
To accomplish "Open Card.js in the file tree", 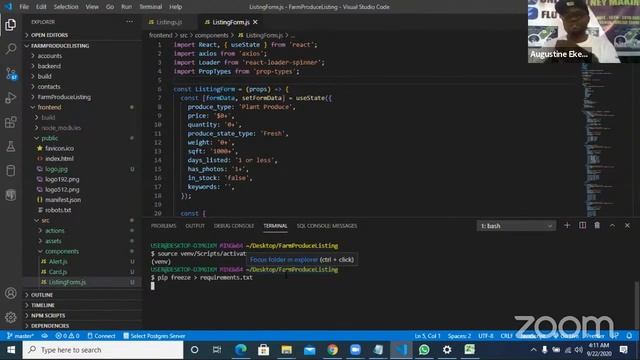I will (x=58, y=272).
